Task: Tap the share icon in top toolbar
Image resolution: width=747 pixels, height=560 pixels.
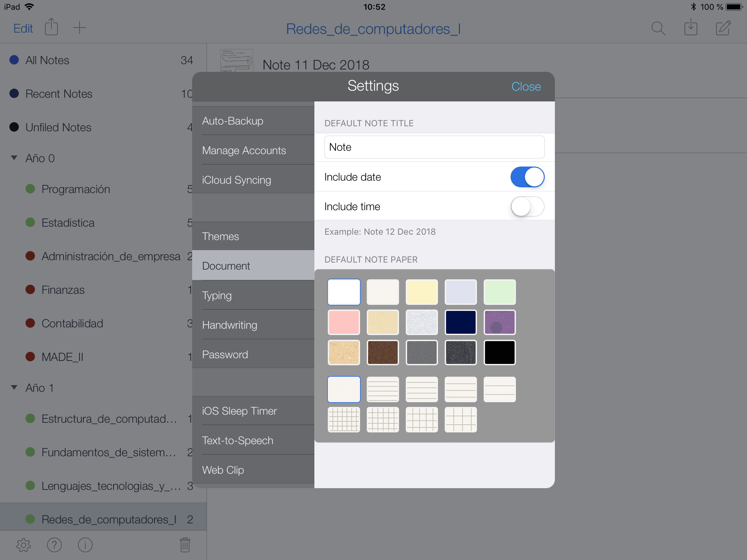Action: pyautogui.click(x=51, y=27)
